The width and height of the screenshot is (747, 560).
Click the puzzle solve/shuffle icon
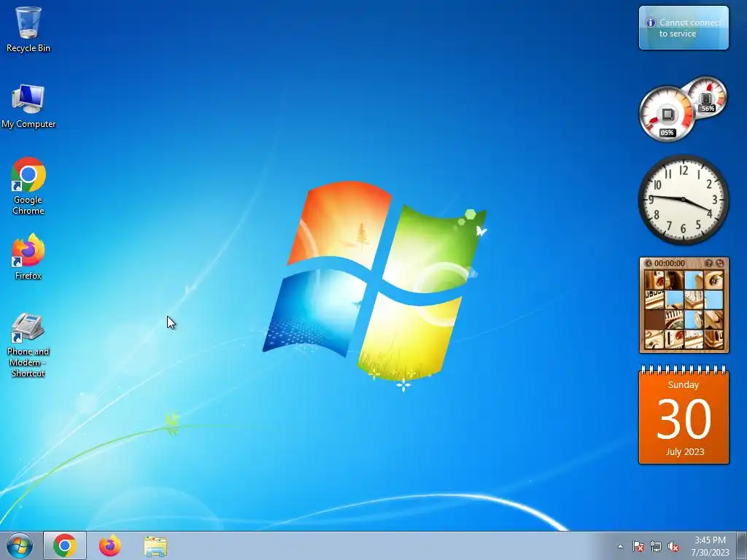[720, 263]
